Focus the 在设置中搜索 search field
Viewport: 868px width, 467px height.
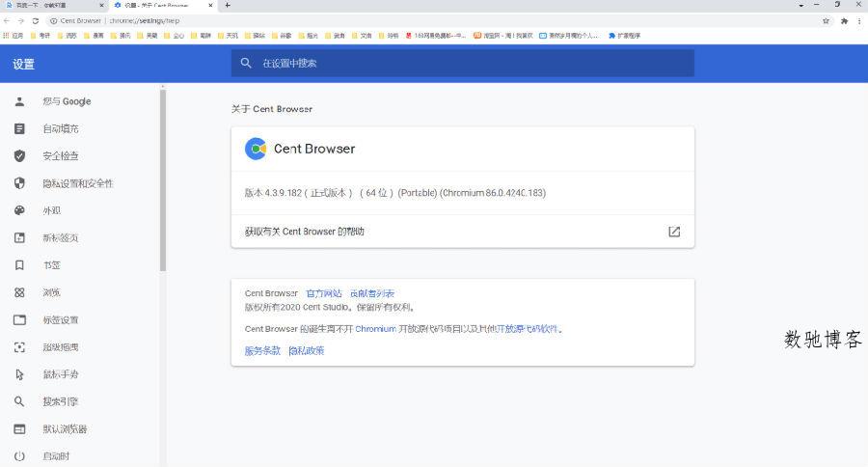463,63
